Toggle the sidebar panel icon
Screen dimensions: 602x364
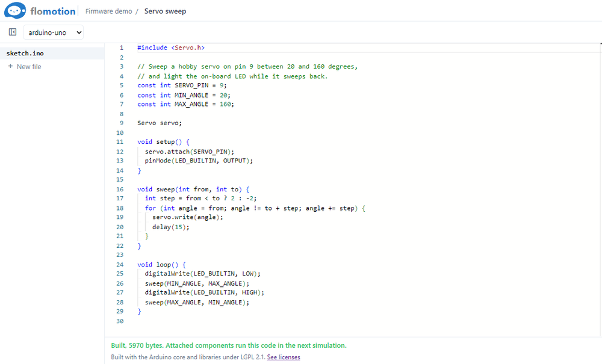(13, 32)
